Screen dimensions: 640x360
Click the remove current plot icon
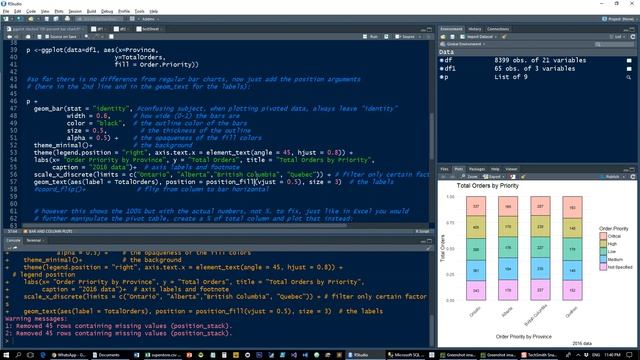(x=513, y=177)
